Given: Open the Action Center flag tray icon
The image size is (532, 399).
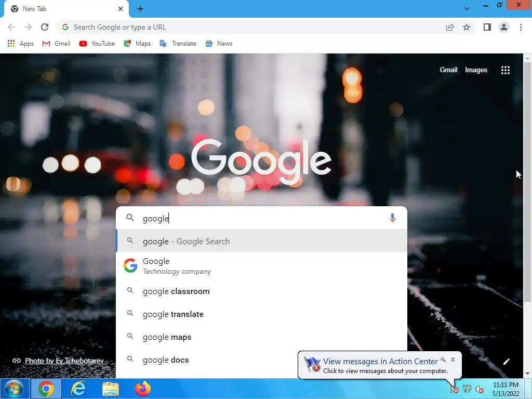Looking at the screenshot, I should [454, 389].
